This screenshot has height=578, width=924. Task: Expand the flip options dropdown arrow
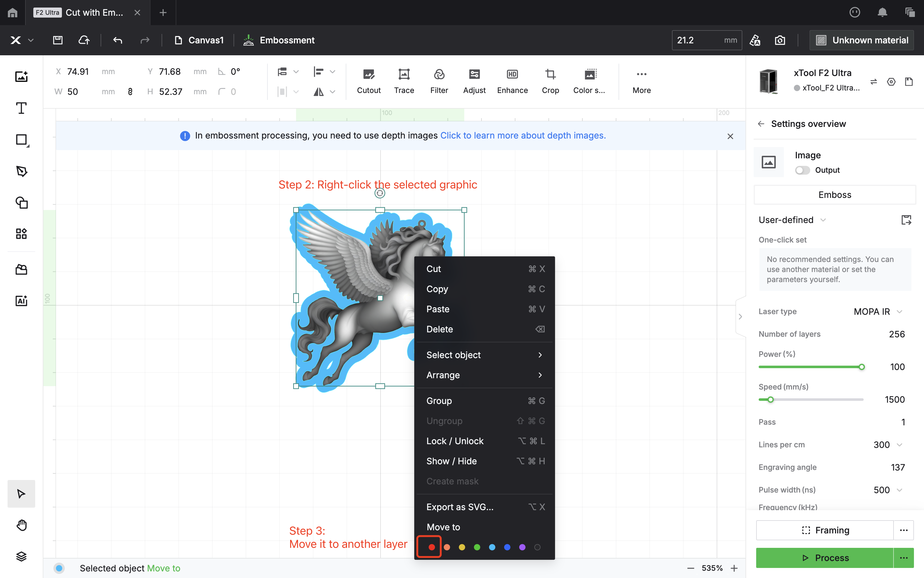pyautogui.click(x=332, y=92)
